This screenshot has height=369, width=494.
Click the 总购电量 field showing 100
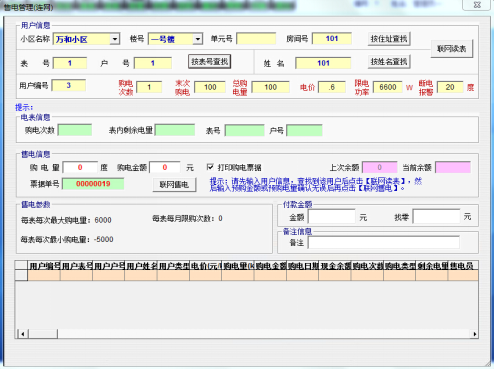click(x=270, y=87)
